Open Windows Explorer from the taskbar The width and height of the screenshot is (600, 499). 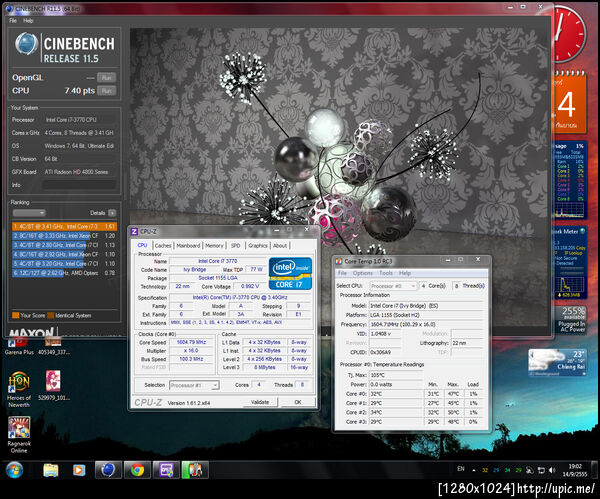(50, 470)
